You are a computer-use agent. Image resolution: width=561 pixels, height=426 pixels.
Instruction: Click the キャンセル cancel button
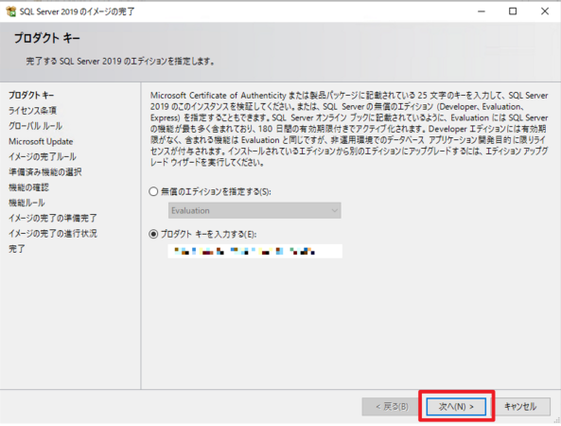[520, 407]
